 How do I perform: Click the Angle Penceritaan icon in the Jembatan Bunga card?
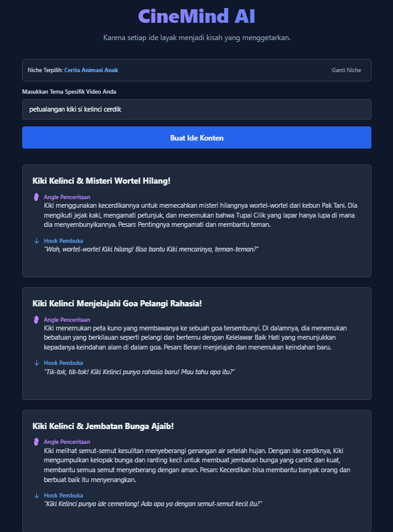point(36,441)
